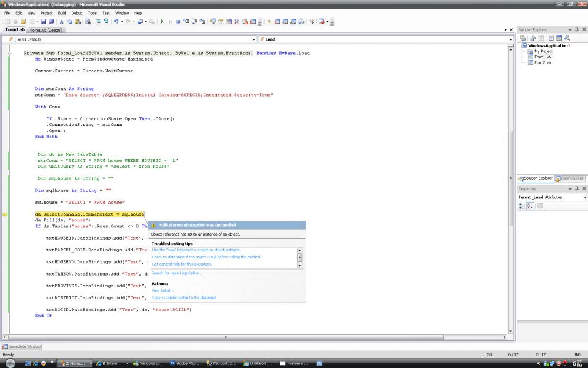Open the Immediate Window tab
Screen dimensions: 588x368
(22, 347)
